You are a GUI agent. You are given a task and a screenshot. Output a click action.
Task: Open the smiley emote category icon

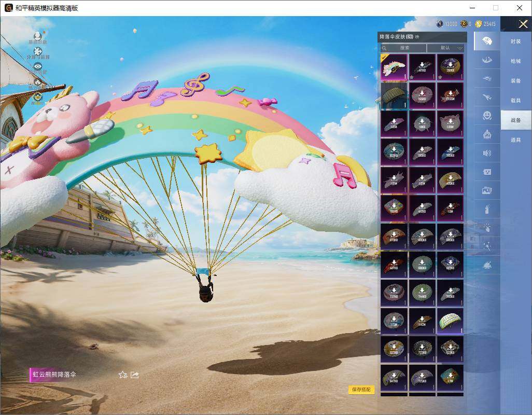point(487,116)
